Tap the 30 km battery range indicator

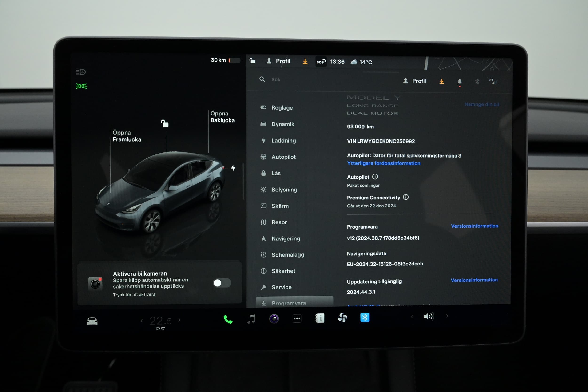pyautogui.click(x=226, y=60)
